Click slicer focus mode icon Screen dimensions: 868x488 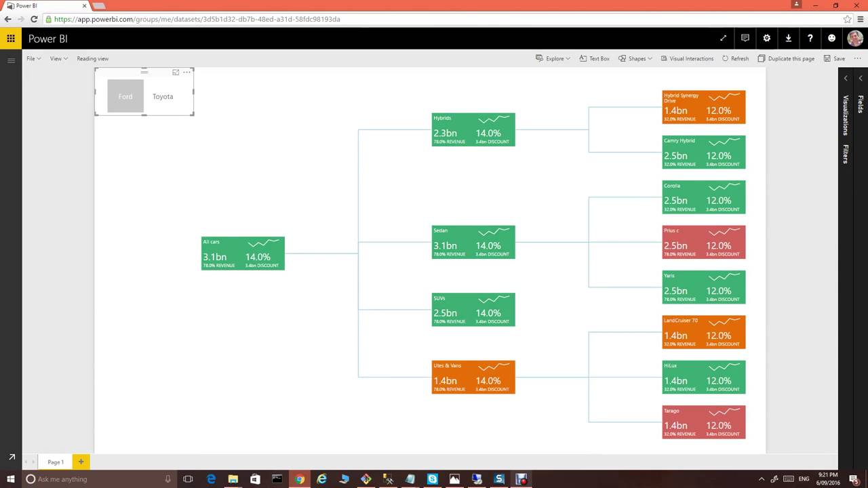point(176,72)
